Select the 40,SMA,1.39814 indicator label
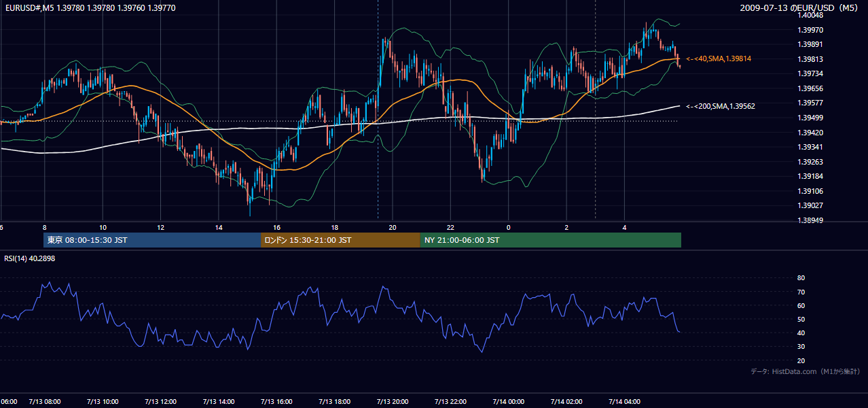Image resolution: width=868 pixels, height=408 pixels. click(718, 59)
